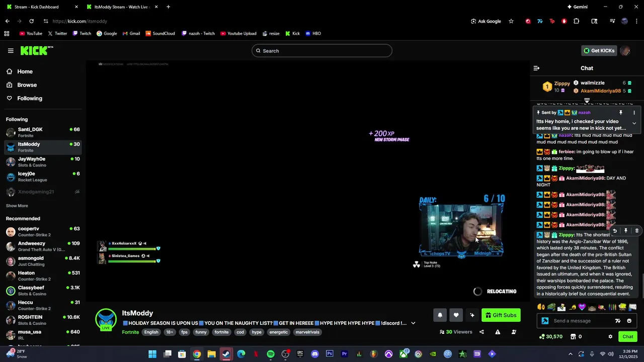Click the fps tag
This screenshot has height=362, width=644.
point(184,332)
